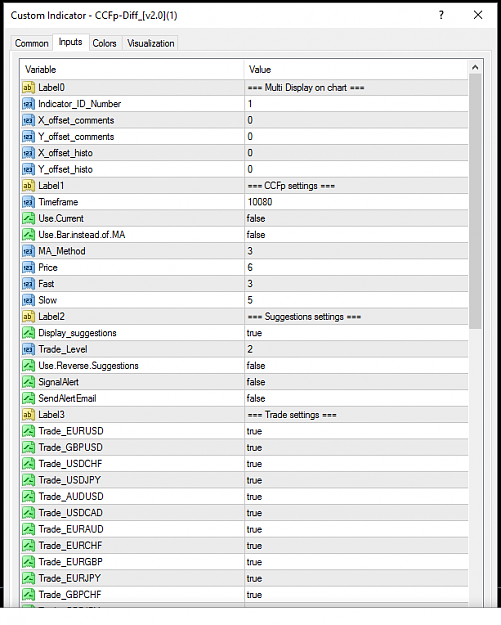Screen dimensions: 501x625
Task: Select the Trade_USDCAD variable name
Action: (71, 513)
